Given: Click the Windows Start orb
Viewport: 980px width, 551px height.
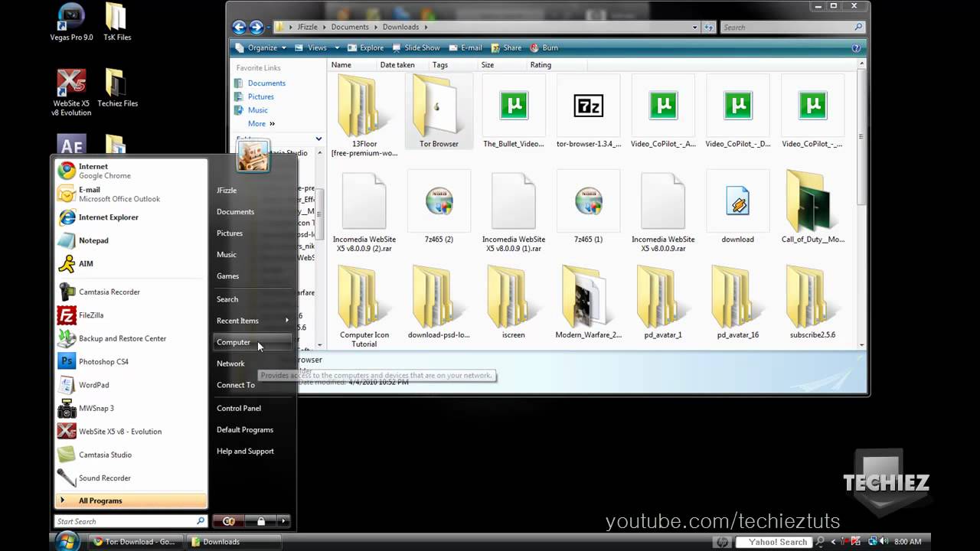Looking at the screenshot, I should 67,541.
